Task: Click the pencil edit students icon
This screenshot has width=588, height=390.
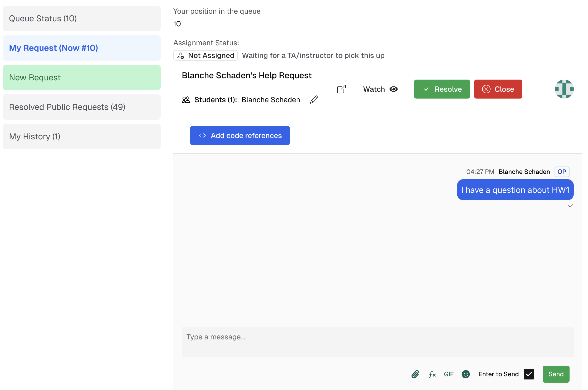Action: [314, 100]
